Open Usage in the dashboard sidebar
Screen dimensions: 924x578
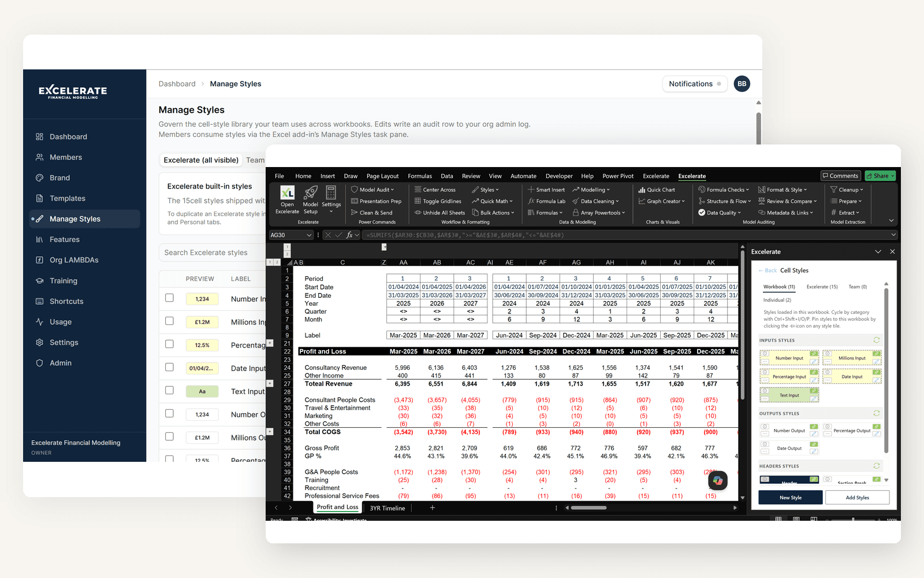pyautogui.click(x=61, y=322)
